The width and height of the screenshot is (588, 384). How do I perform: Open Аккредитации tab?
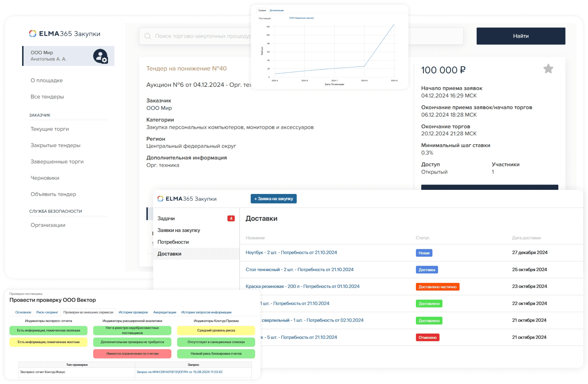coord(164,312)
